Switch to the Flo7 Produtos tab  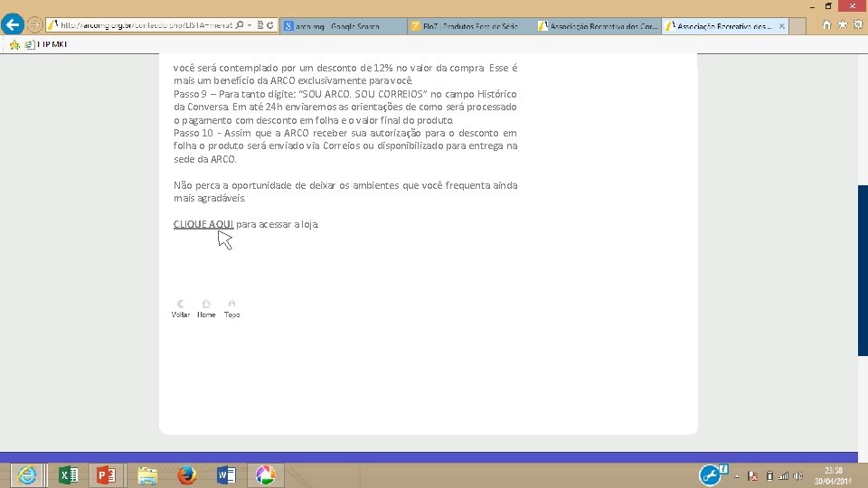click(470, 26)
